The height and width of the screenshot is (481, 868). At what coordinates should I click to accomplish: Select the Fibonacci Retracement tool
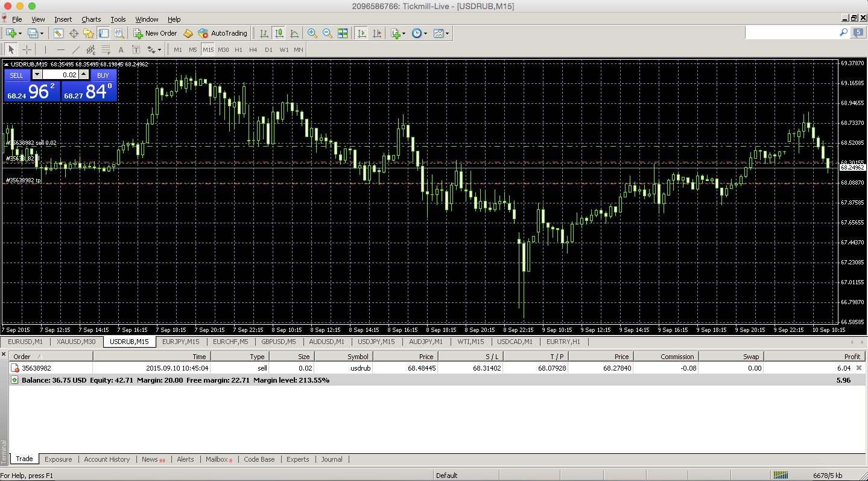tap(106, 49)
